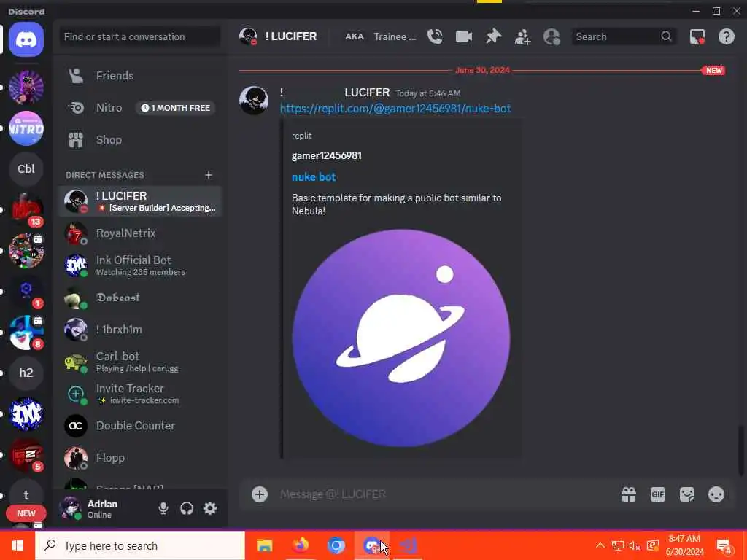Open Firefox from the taskbar
Screen dimensions: 747x560
click(300, 545)
